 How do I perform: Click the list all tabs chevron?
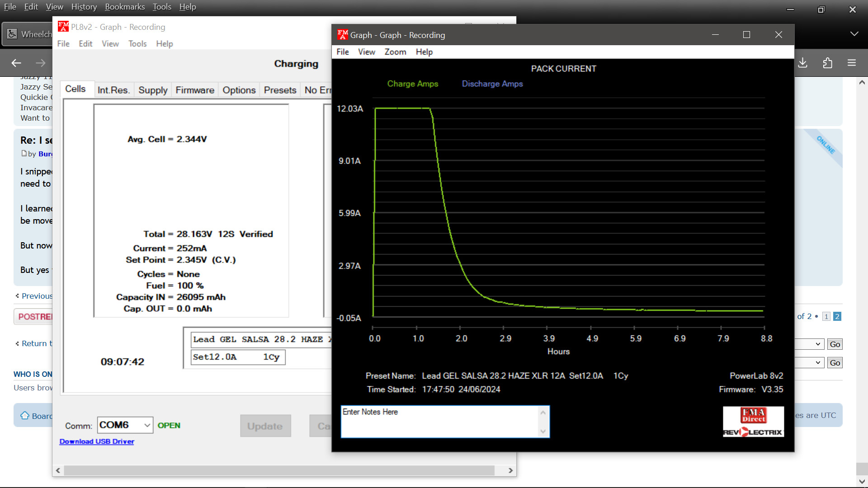(x=854, y=34)
